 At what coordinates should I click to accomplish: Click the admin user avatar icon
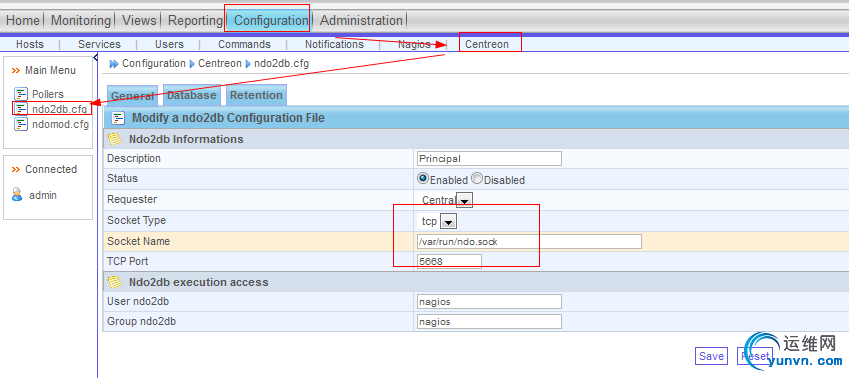click(x=17, y=195)
